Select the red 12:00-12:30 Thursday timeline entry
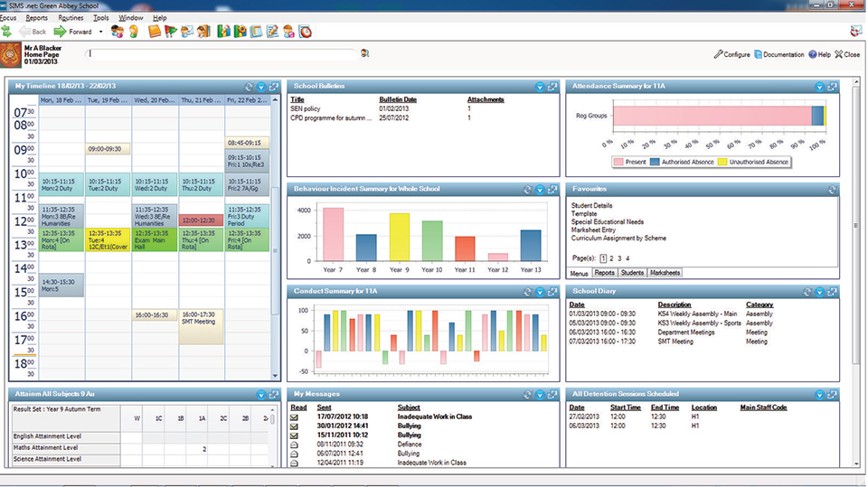 click(x=202, y=220)
